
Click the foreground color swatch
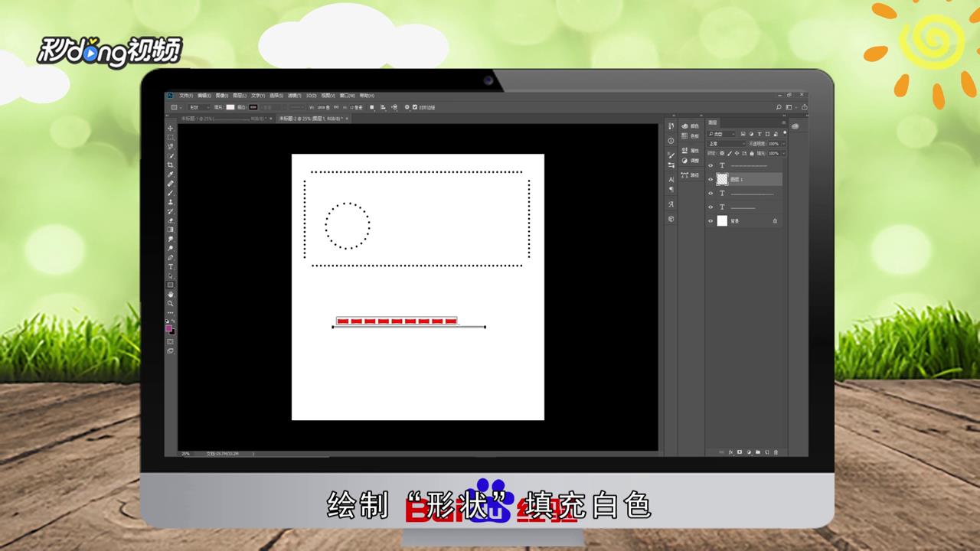click(169, 328)
